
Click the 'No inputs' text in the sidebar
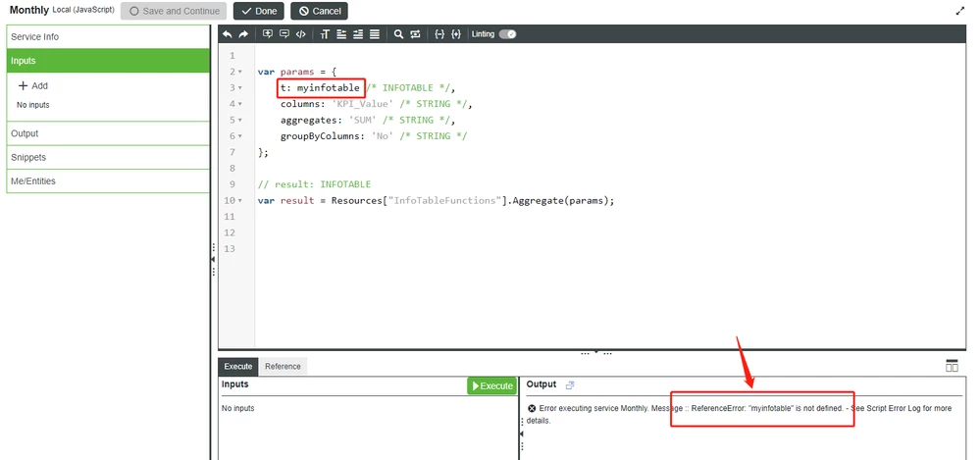click(x=33, y=105)
